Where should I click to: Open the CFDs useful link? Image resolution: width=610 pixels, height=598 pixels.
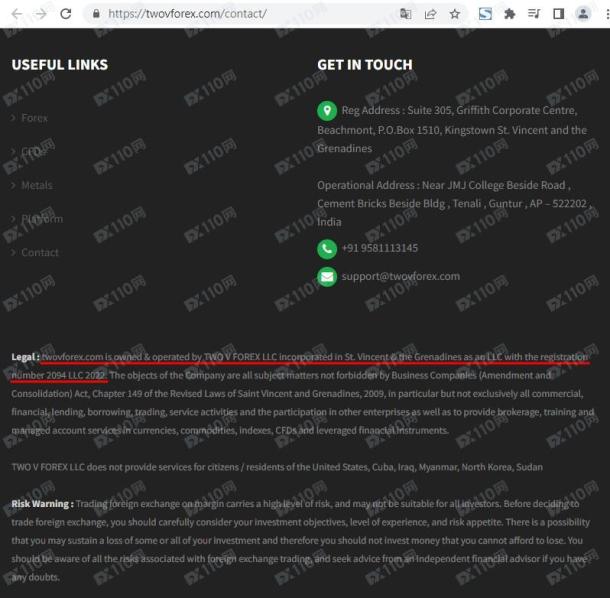pos(32,151)
